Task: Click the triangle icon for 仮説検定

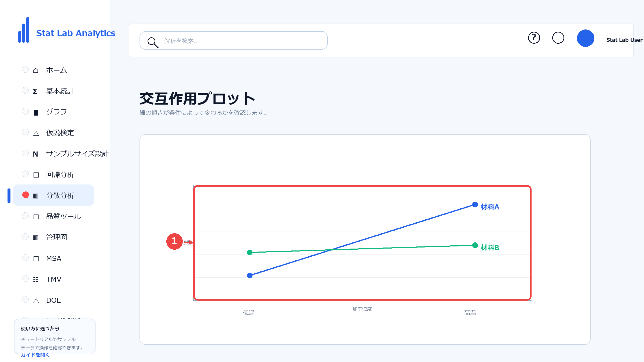Action: (x=36, y=133)
